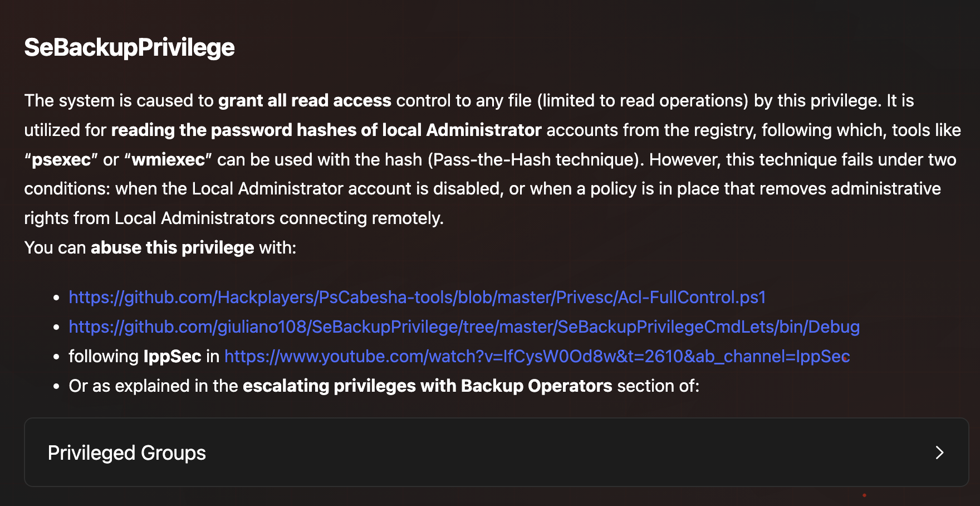Image resolution: width=980 pixels, height=506 pixels.
Task: Open the Privileged Groups page card title
Action: (127, 453)
